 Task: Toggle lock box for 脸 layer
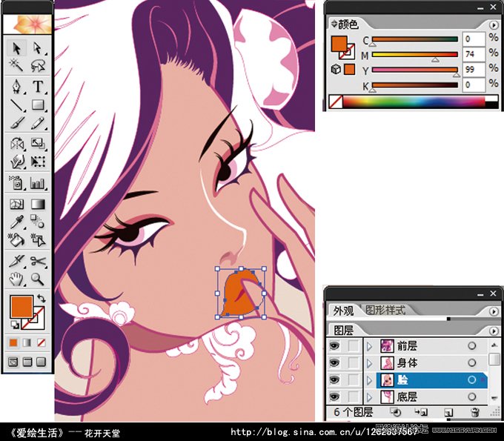click(x=354, y=380)
